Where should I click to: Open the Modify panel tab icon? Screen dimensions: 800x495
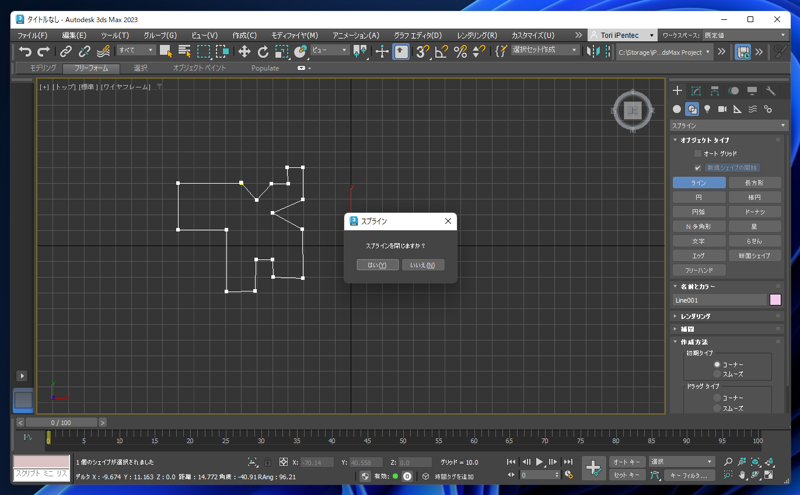tap(696, 91)
